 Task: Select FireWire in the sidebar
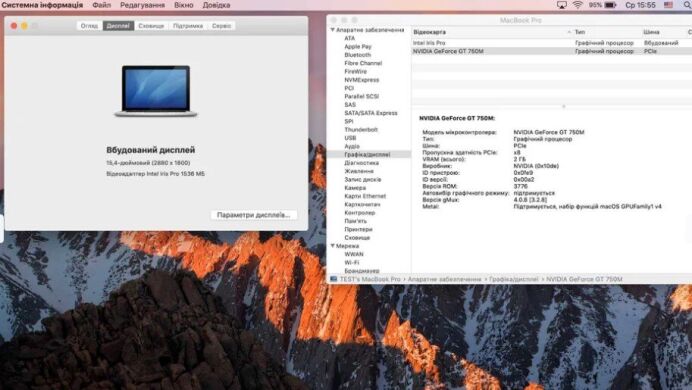point(356,71)
